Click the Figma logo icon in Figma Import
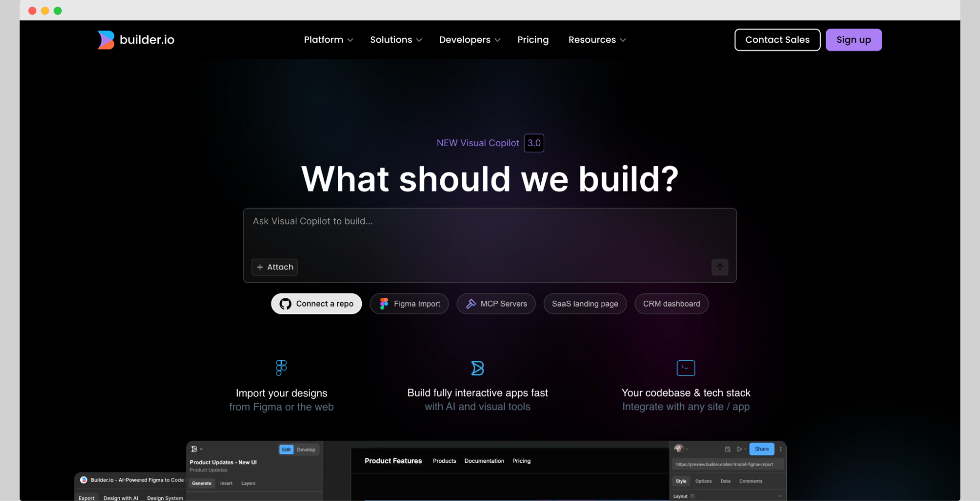The image size is (980, 501). pos(384,304)
